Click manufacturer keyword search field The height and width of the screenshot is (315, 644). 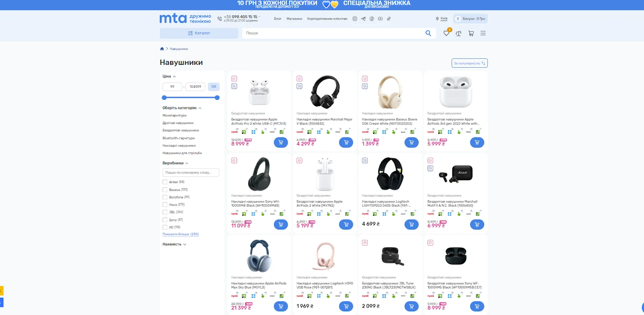click(x=191, y=172)
